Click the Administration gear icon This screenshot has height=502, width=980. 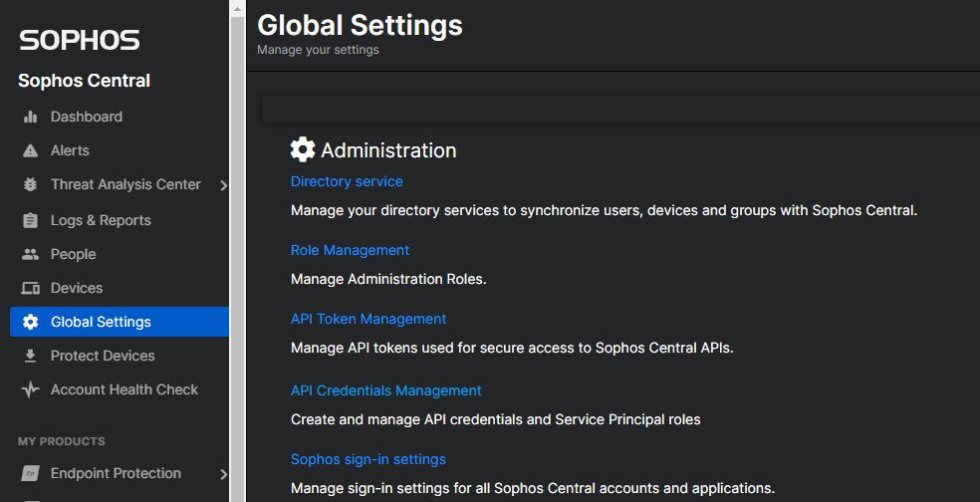[x=303, y=149]
